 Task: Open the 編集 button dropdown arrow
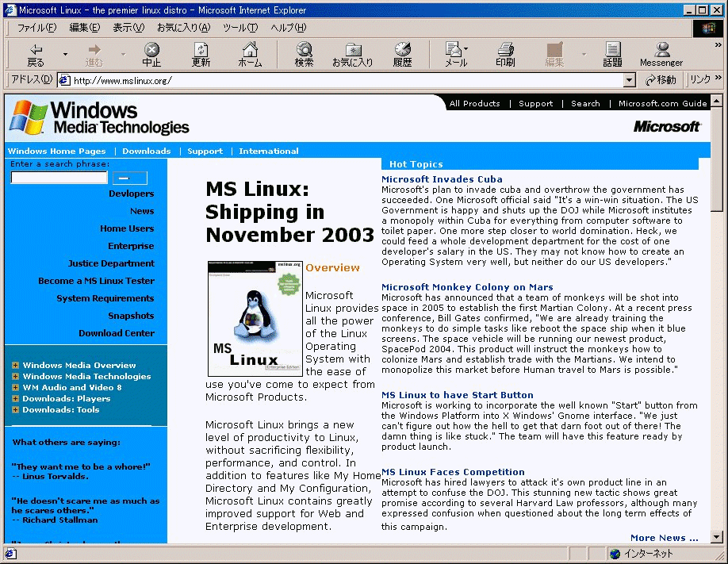click(584, 55)
